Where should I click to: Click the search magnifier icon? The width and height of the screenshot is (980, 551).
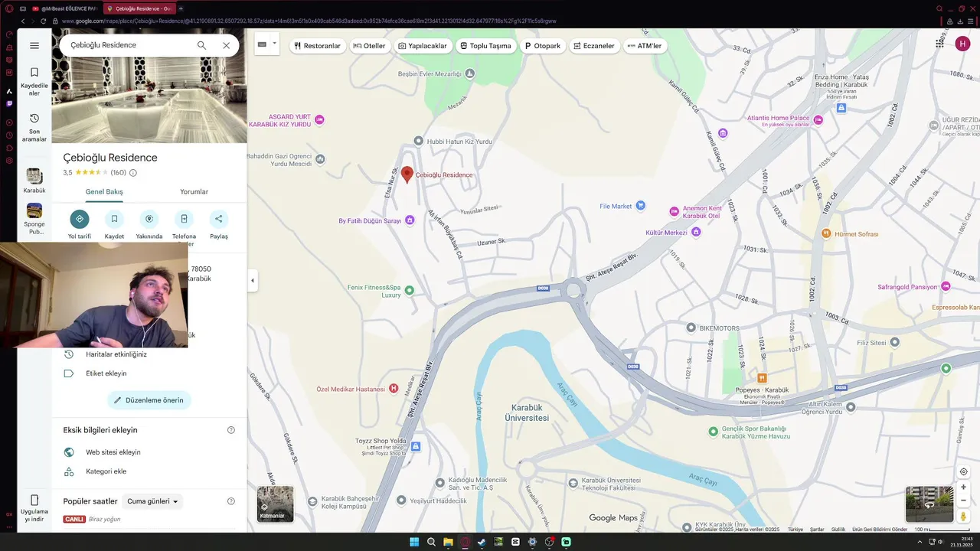click(x=201, y=45)
